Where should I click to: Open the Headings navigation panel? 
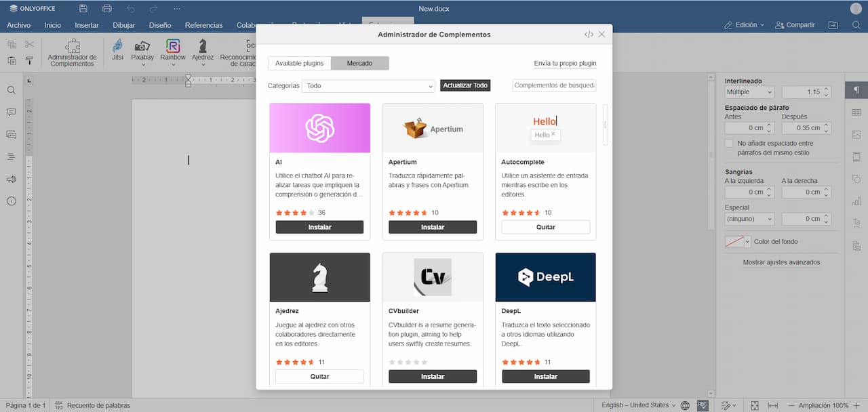point(12,157)
